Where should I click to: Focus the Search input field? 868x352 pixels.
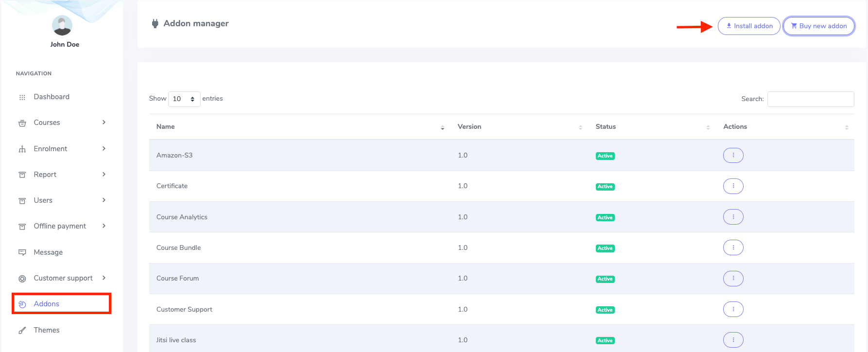click(x=810, y=99)
